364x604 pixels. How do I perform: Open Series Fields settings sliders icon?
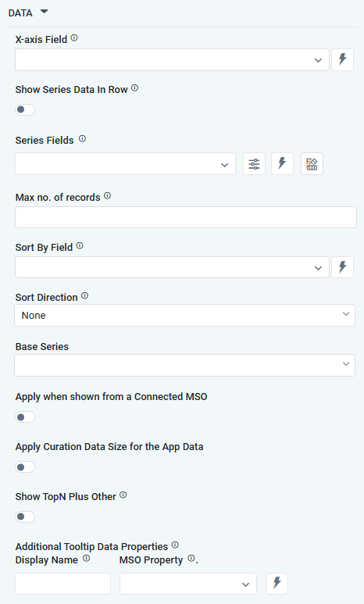[254, 164]
